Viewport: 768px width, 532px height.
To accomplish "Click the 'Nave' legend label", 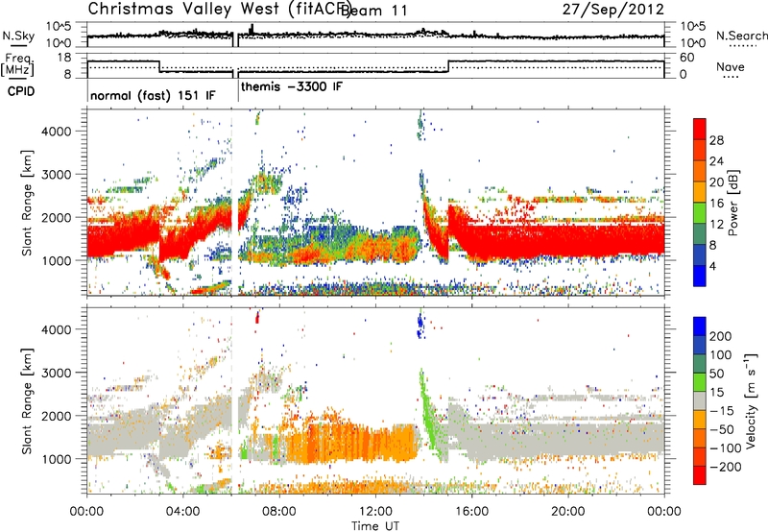I will click(730, 66).
